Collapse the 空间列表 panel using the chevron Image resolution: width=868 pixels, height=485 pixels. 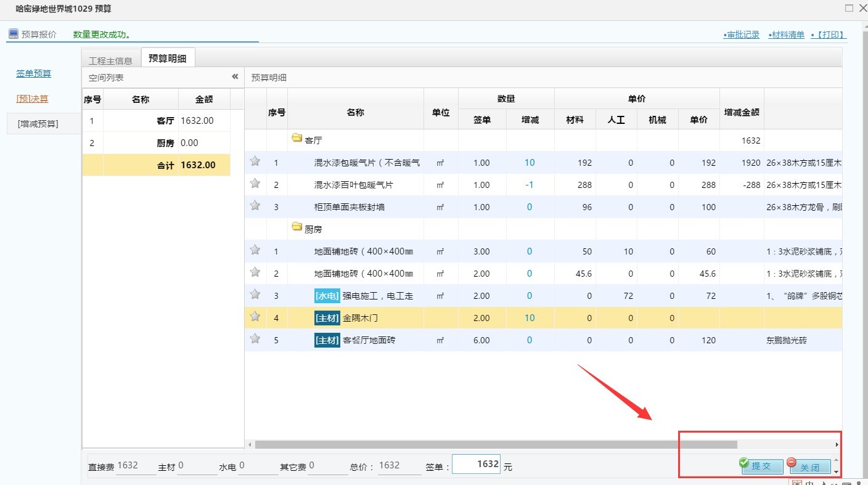click(234, 76)
